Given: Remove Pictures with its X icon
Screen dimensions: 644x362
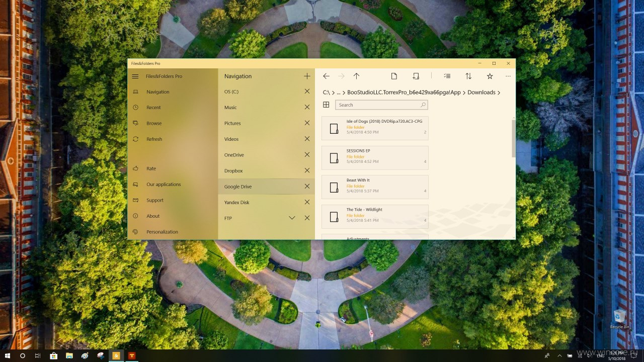Looking at the screenshot, I should 307,123.
